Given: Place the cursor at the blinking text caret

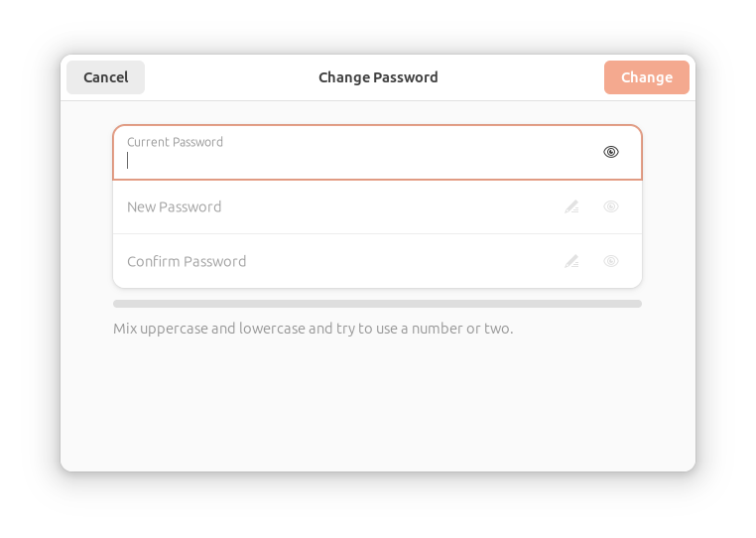Looking at the screenshot, I should [127, 160].
